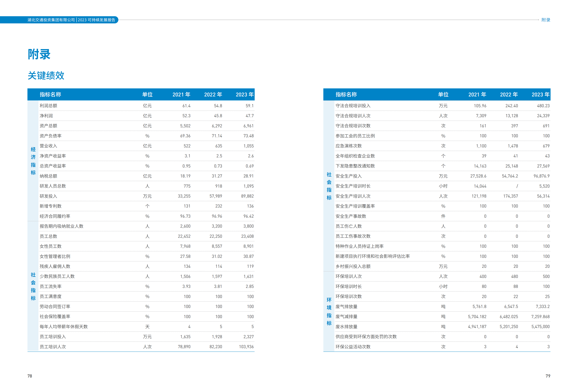The width and height of the screenshot is (578, 392).
Task: Select the 员工伤亡人数 row label
Action: pyautogui.click(x=349, y=226)
